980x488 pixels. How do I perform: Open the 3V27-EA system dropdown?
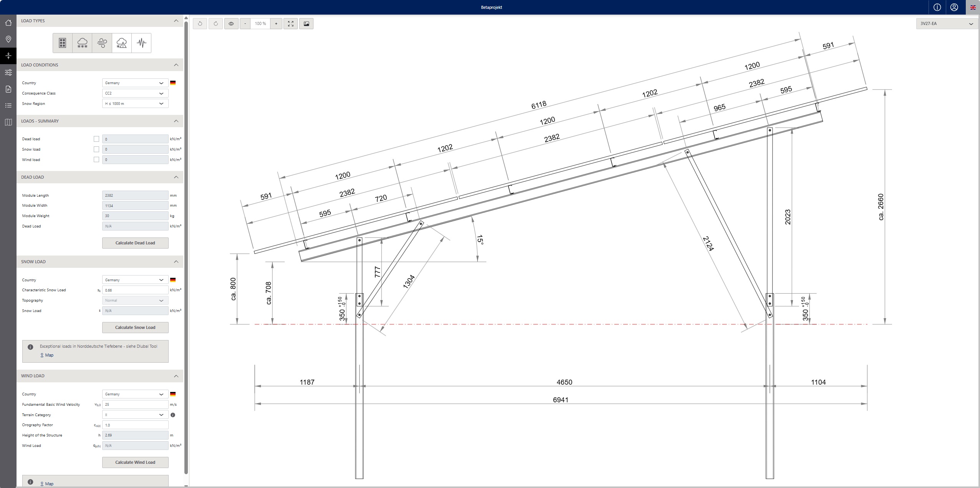tap(947, 24)
